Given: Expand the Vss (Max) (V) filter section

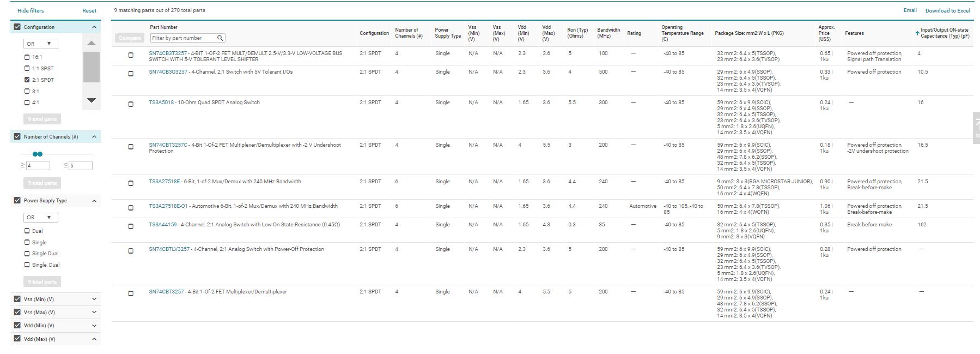Looking at the screenshot, I should click(94, 312).
